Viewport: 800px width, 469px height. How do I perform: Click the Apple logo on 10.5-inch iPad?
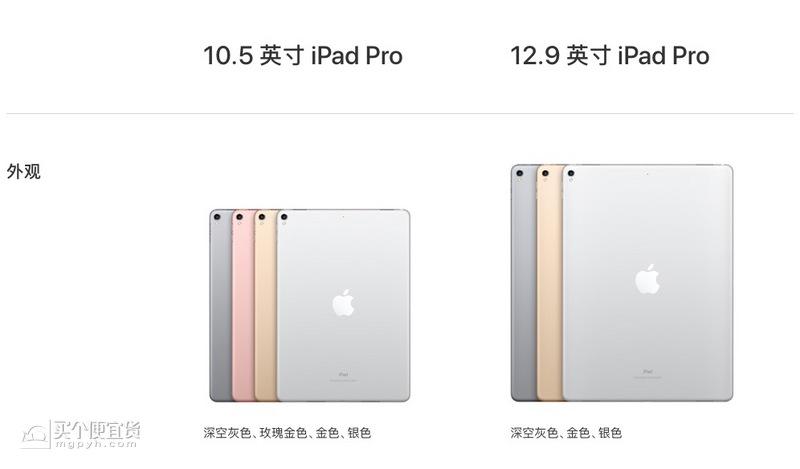[343, 303]
